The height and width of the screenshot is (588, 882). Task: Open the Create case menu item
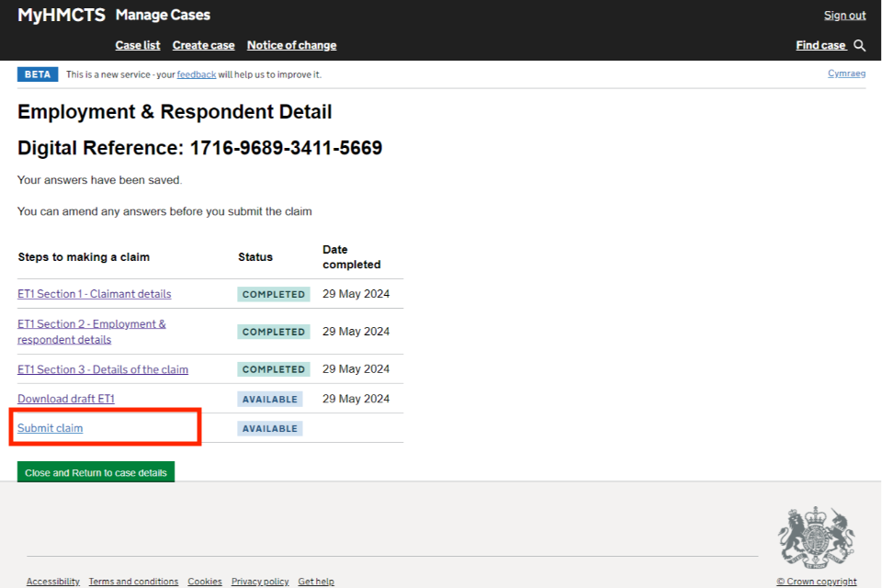[x=203, y=45]
